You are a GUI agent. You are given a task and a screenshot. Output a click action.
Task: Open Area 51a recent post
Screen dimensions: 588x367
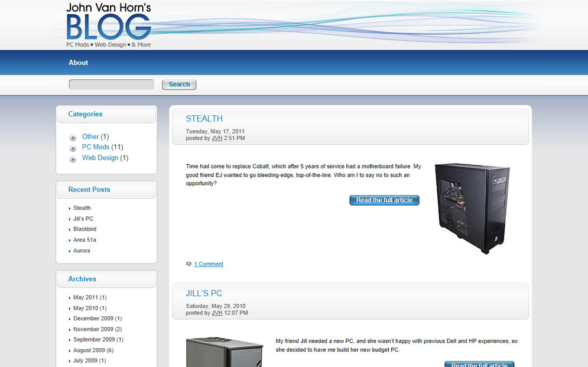[85, 240]
